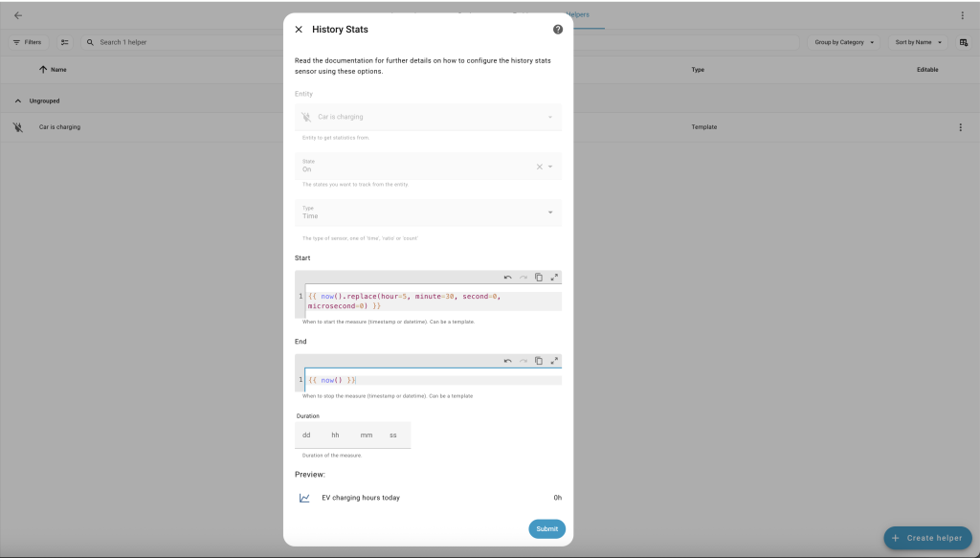Copy the Start template code
Image resolution: width=980 pixels, height=558 pixels.
[539, 278]
